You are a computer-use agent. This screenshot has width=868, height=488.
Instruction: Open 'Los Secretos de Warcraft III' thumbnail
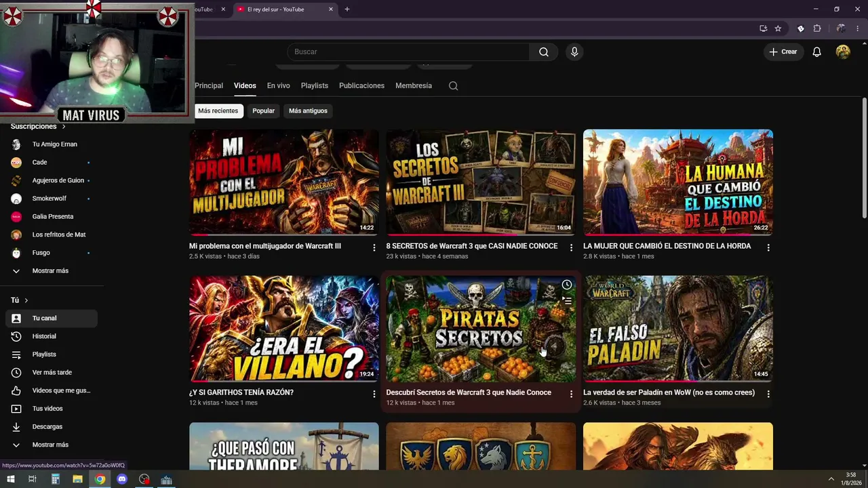(481, 182)
